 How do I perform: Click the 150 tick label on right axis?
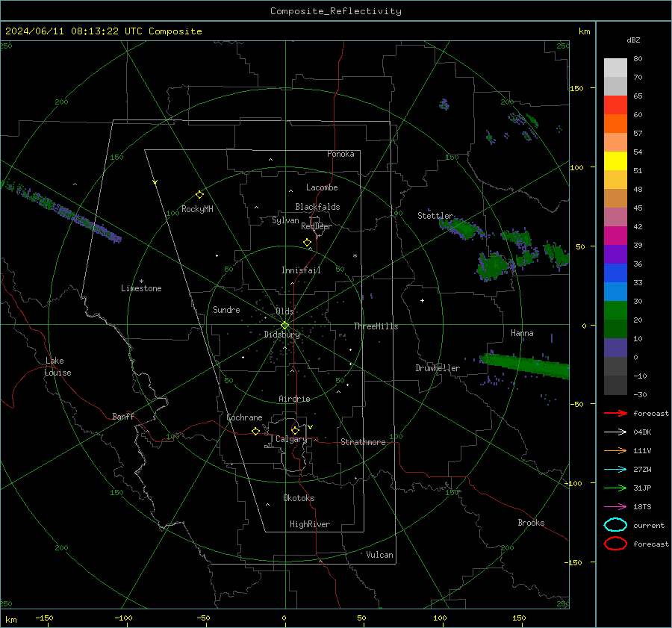577,88
